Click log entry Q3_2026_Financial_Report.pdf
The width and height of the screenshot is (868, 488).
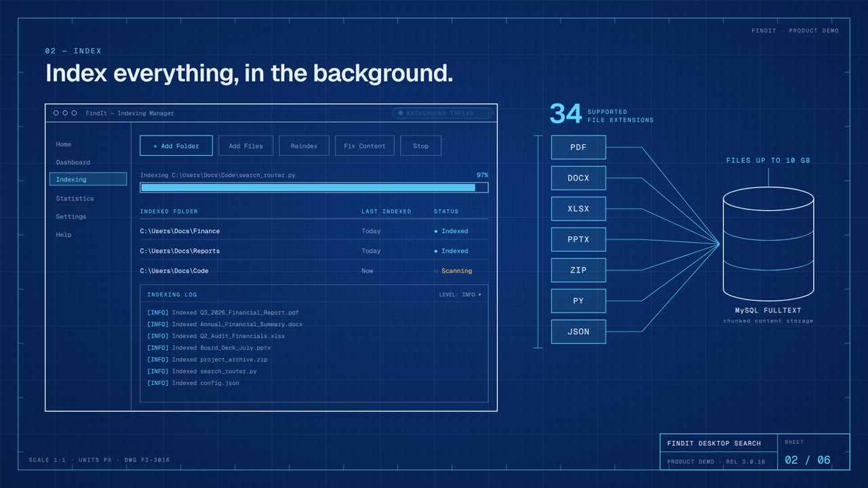coord(223,312)
